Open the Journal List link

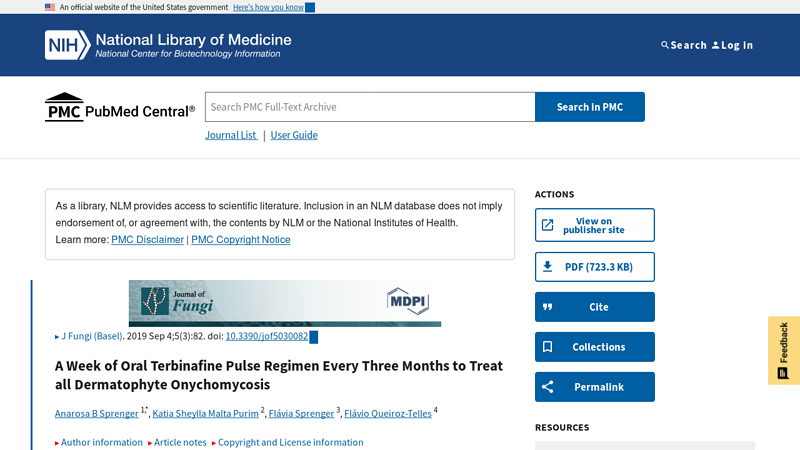(231, 135)
